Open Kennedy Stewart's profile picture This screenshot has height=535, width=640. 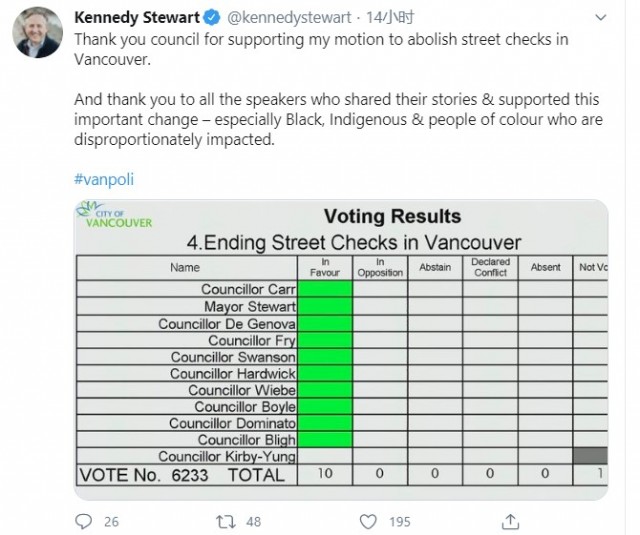(x=38, y=32)
